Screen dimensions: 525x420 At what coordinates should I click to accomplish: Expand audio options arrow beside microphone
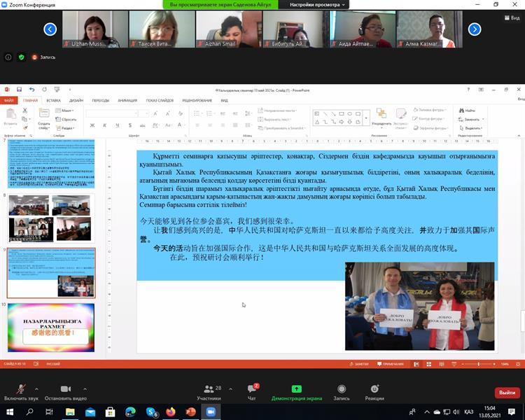coord(40,388)
